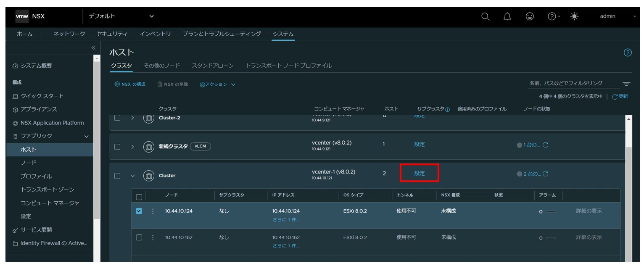Click the vLCM badge on 新規クラスタ
The image size is (644, 266).
(201, 147)
